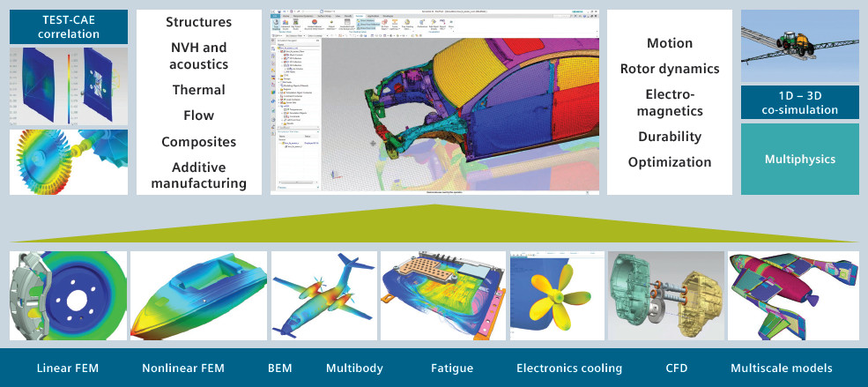Select the brake disc simulation thumbnail
Screen dimensions: 868x387
pyautogui.click(x=67, y=295)
